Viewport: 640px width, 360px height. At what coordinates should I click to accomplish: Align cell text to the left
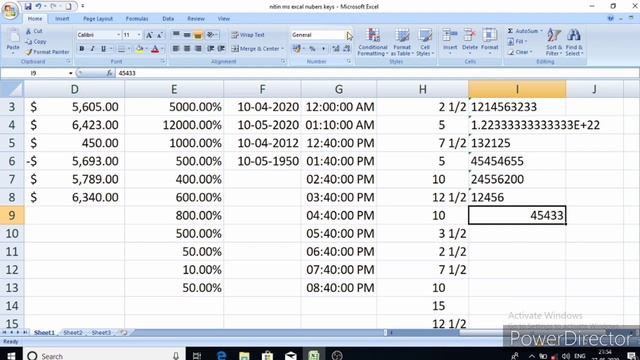tap(176, 49)
